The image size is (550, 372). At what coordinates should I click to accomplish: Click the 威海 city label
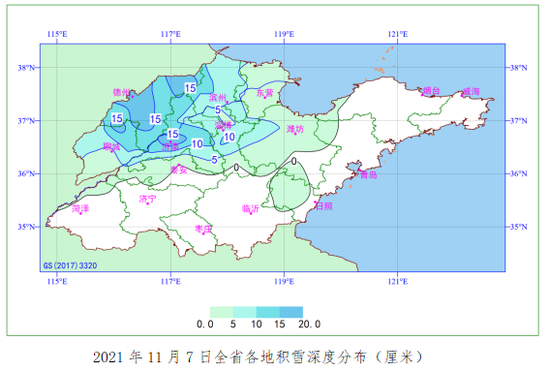click(x=471, y=92)
